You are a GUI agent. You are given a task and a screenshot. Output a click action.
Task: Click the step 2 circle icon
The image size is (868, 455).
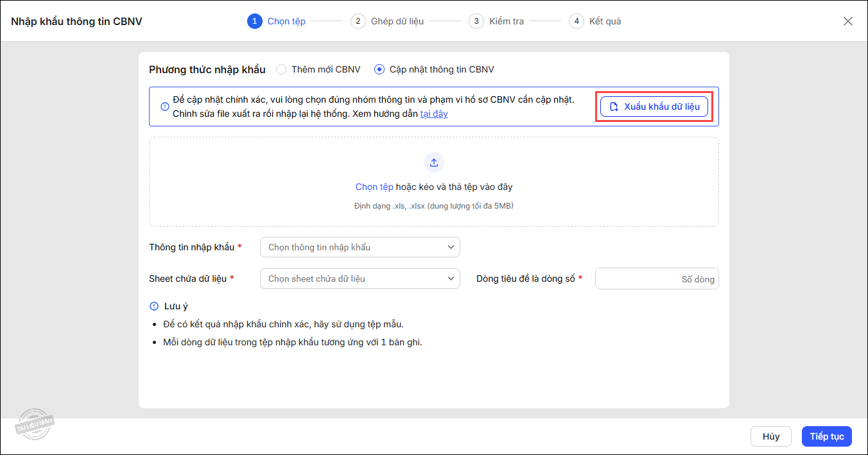[x=358, y=21]
